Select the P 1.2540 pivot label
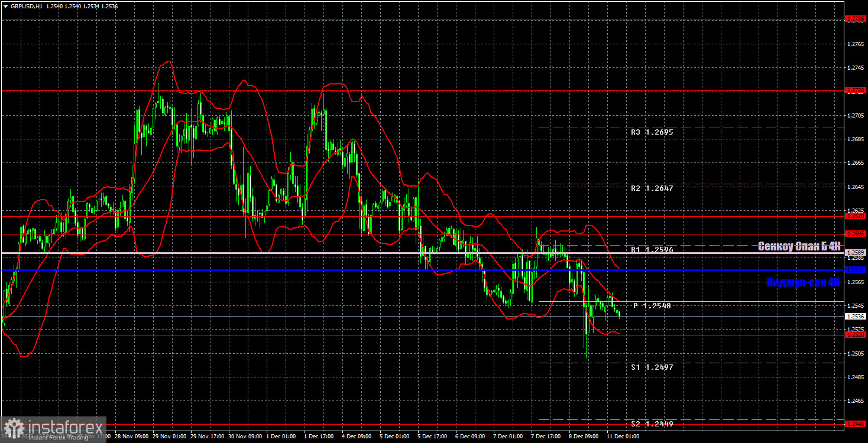The height and width of the screenshot is (443, 868). coord(653,306)
